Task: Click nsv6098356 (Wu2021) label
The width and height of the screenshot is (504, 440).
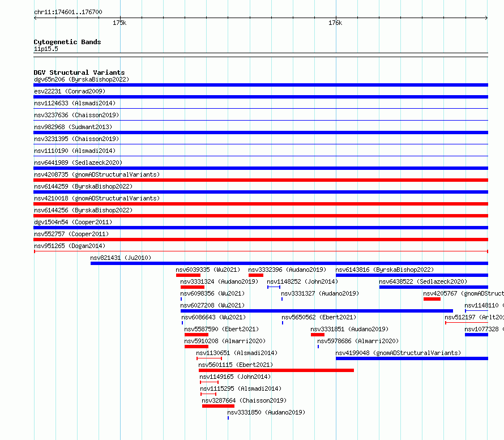Action: coord(212,293)
